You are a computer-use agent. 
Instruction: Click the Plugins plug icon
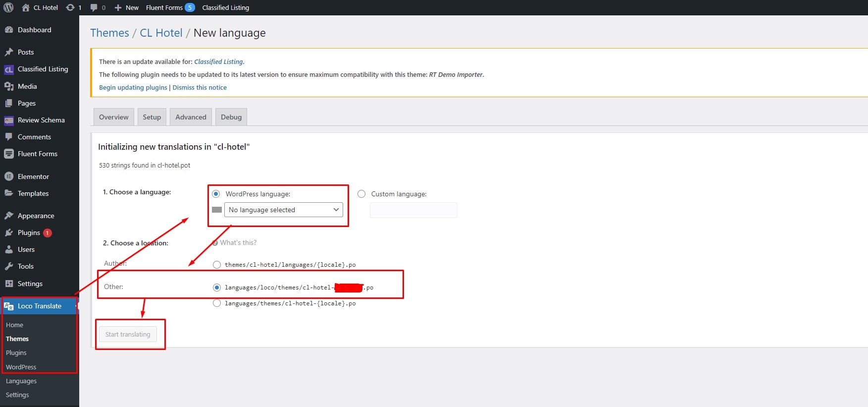tap(9, 233)
